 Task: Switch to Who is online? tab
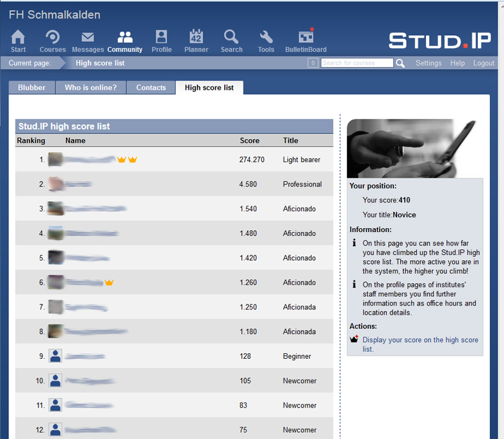pyautogui.click(x=91, y=87)
